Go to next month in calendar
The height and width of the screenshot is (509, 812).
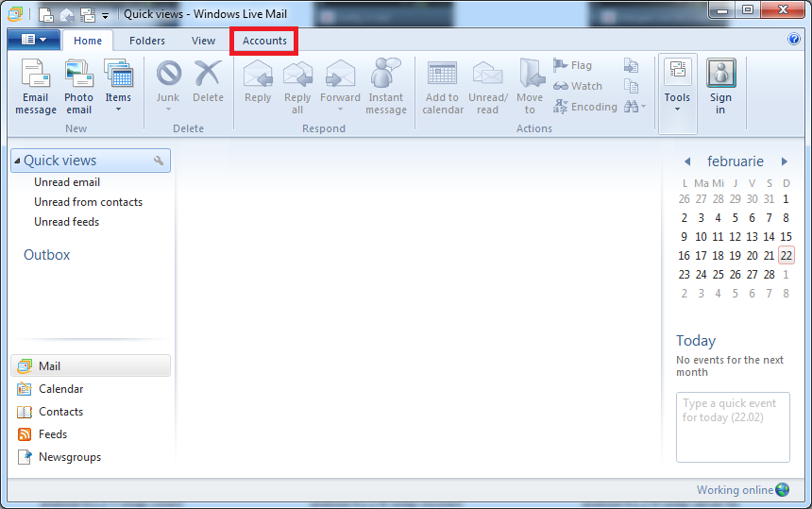[x=784, y=161]
